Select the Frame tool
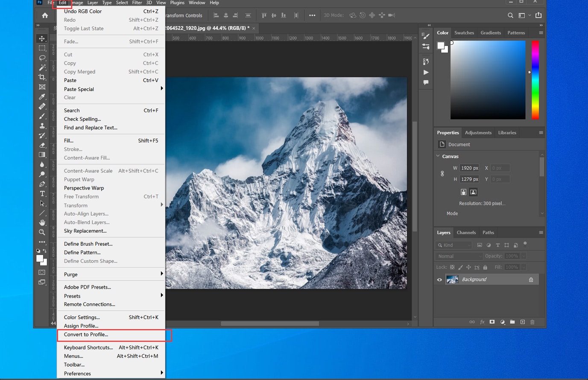Viewport: 588px width, 380px height. point(42,87)
